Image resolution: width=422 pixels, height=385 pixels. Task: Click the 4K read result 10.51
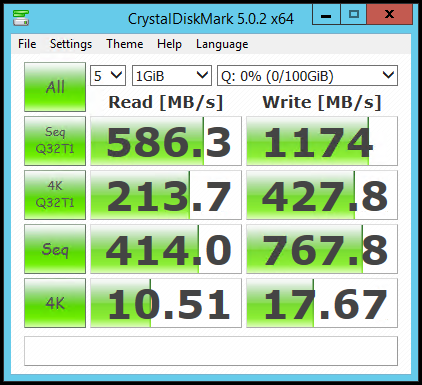coord(166,303)
